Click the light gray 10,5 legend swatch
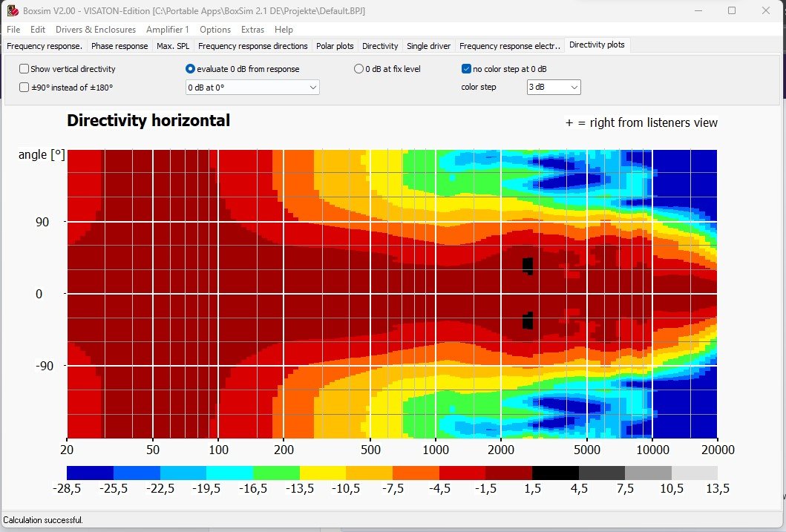Viewport: 786px width, 532px height. pos(695,473)
